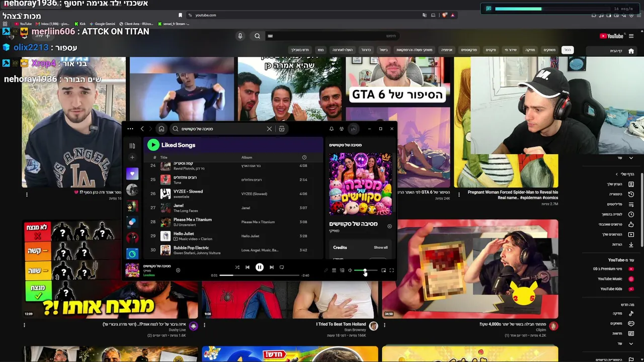Sort Liked Songs by Album column
644x362 pixels.
247,157
